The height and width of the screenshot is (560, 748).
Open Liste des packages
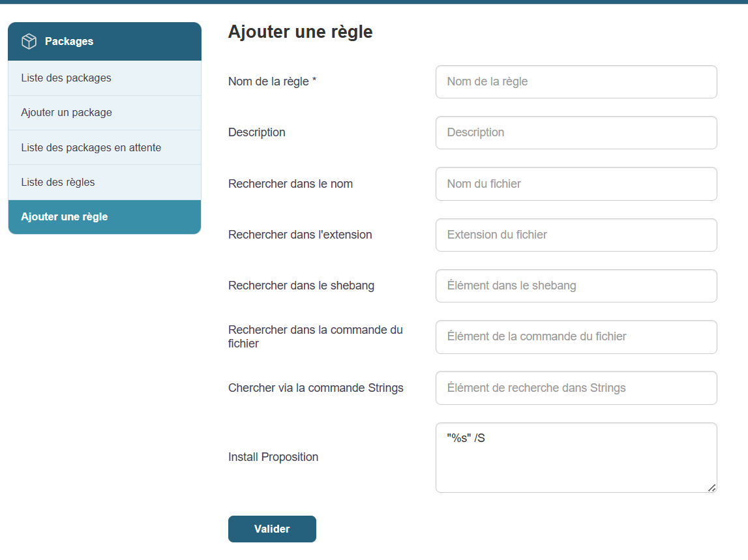pyautogui.click(x=66, y=78)
